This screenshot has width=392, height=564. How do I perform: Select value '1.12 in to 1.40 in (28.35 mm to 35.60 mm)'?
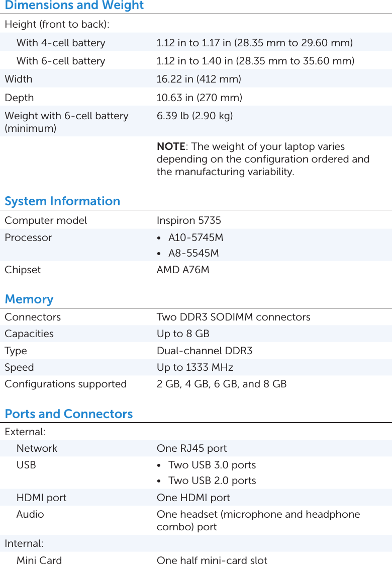click(255, 61)
